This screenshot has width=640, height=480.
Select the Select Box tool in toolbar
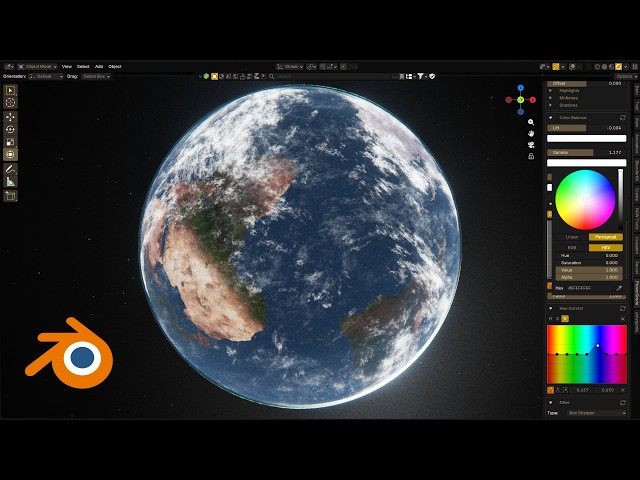click(10, 90)
